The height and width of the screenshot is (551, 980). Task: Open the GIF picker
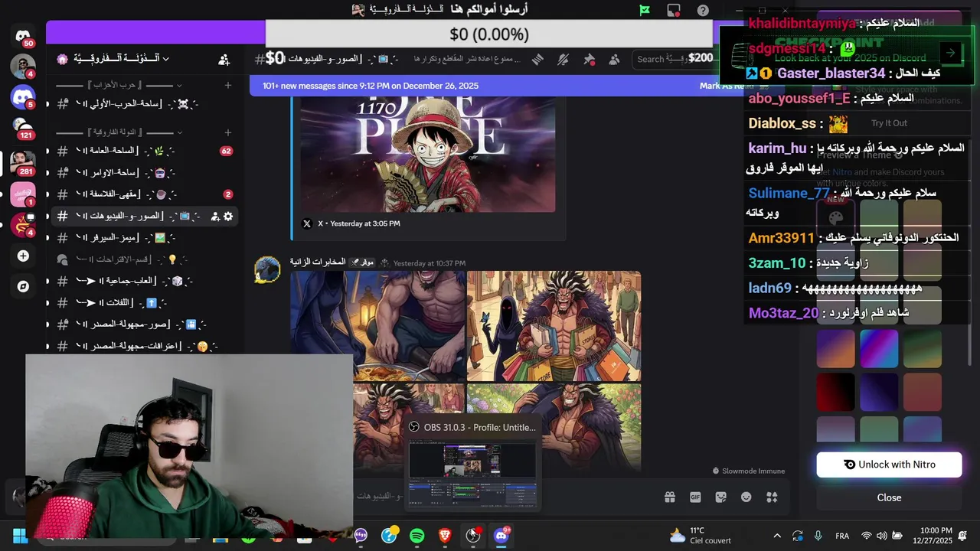[x=695, y=497]
